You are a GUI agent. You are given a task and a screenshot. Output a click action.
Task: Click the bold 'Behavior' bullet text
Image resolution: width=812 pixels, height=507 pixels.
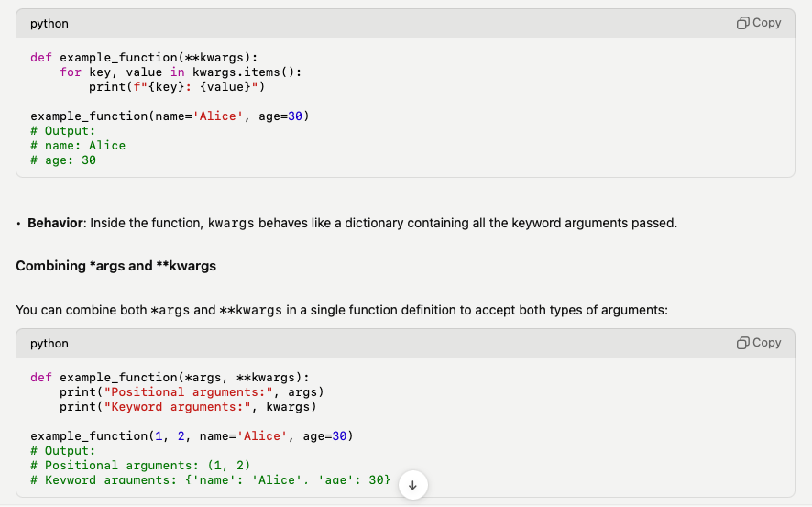pos(57,223)
